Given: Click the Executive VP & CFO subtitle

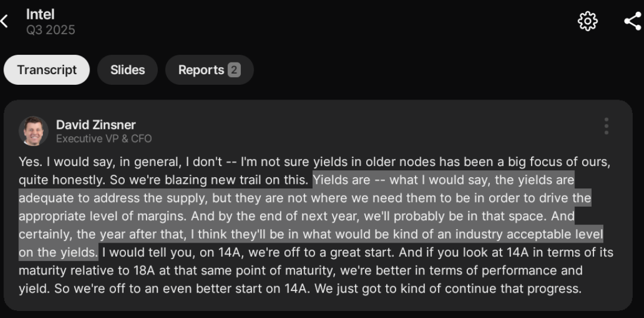Looking at the screenshot, I should coord(104,139).
